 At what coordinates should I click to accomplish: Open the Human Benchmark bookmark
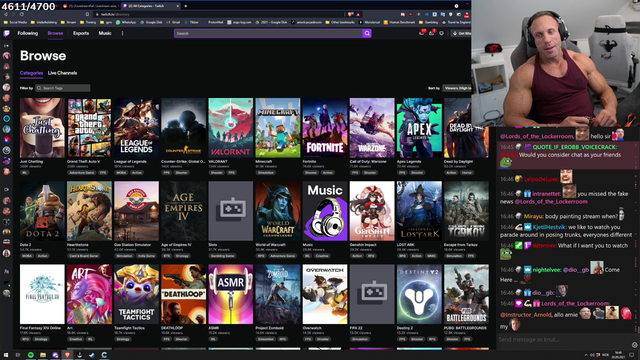[x=399, y=22]
